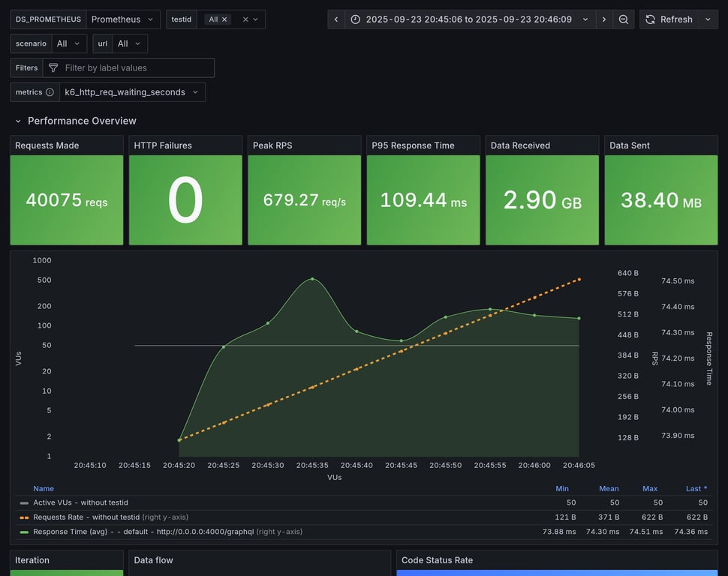This screenshot has width=728, height=576.
Task: Sort legend by Mean column header
Action: (x=609, y=488)
